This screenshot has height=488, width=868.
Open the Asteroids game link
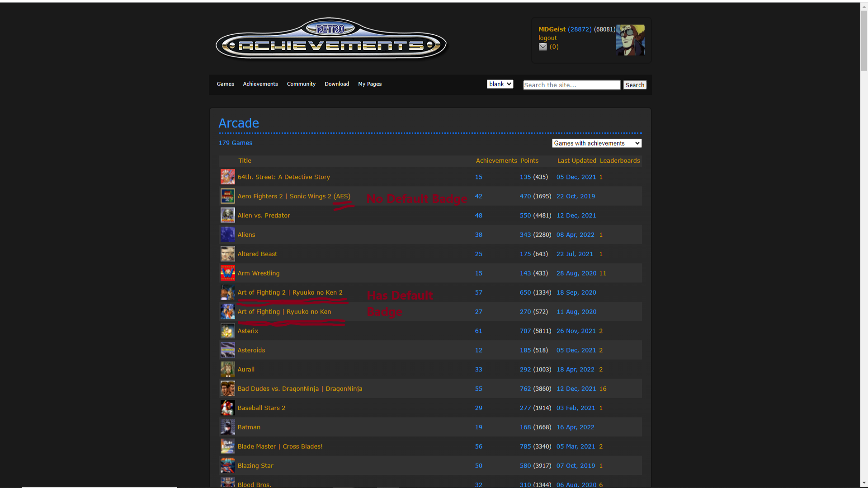[251, 350]
